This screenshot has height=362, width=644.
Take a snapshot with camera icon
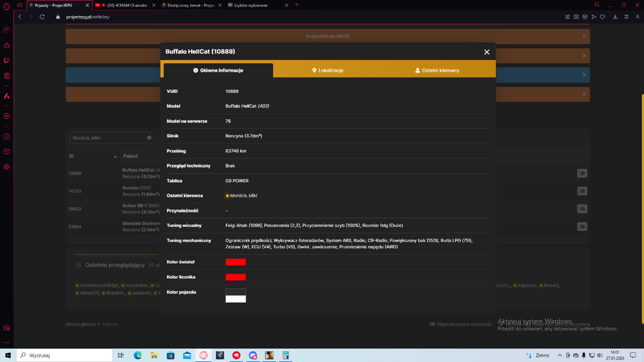(x=576, y=17)
